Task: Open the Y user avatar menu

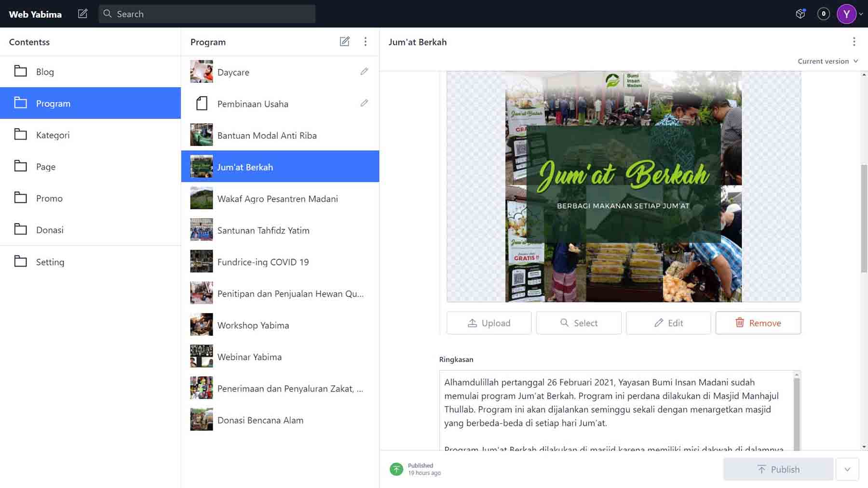Action: point(846,14)
